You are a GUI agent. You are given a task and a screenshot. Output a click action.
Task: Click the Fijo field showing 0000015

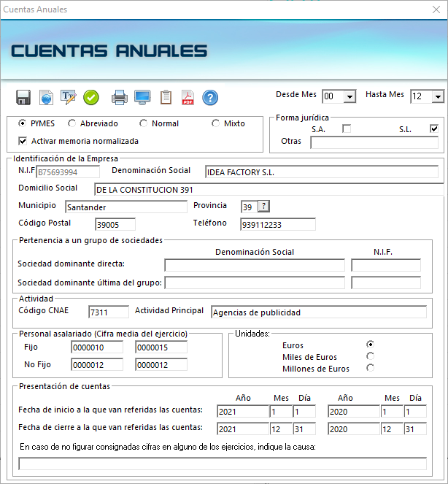pyautogui.click(x=161, y=347)
